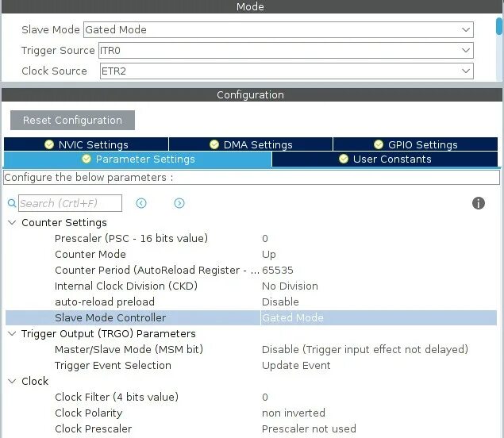Switch to the NVIC Settings tab
Viewport: 504px width, 438px height.
coord(87,144)
